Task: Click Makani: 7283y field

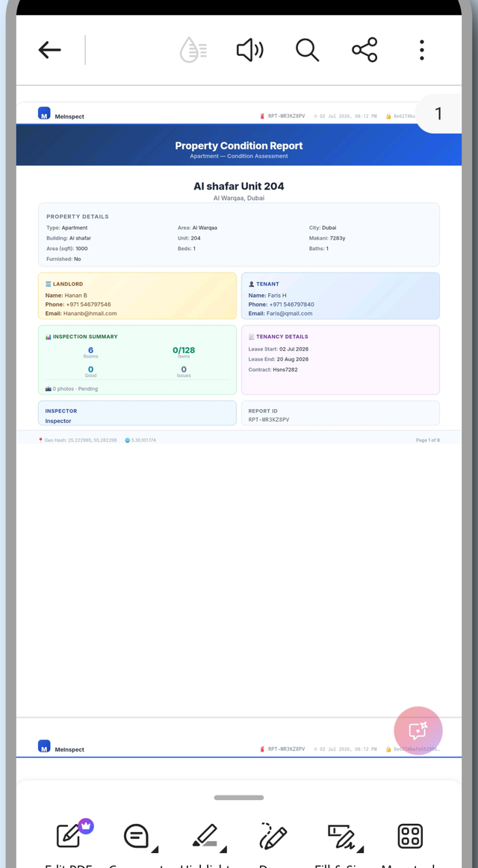Action: (x=327, y=238)
